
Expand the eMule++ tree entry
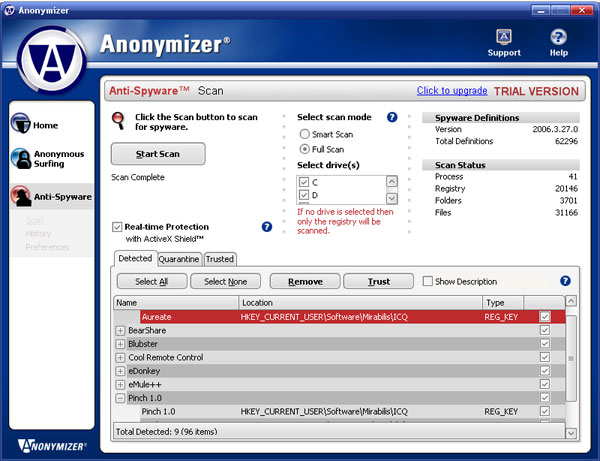(120, 384)
